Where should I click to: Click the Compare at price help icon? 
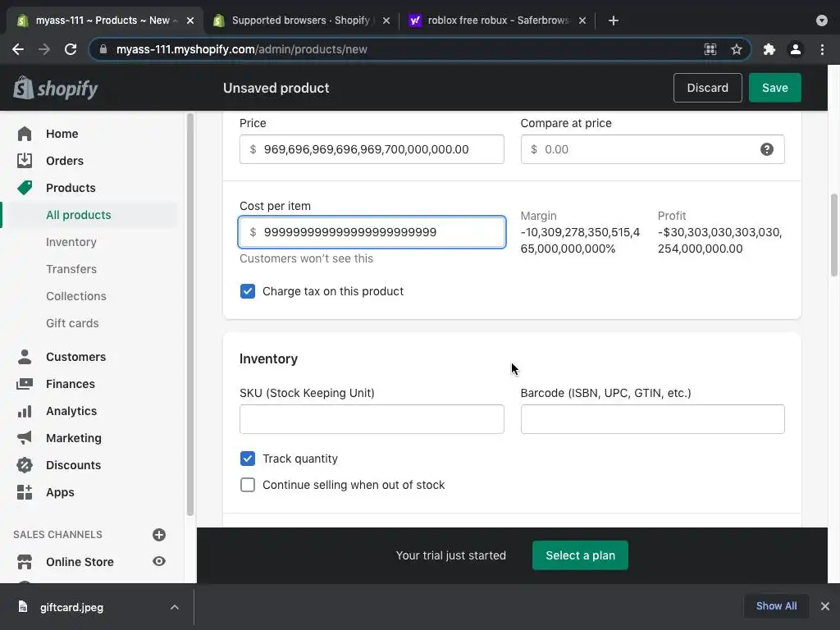point(767,149)
